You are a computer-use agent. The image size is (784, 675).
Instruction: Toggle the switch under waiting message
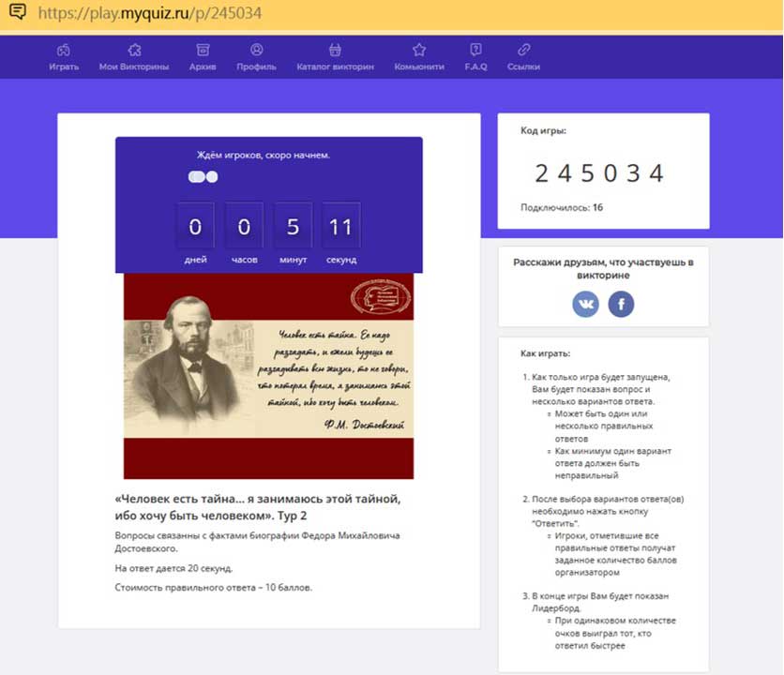coord(203,176)
